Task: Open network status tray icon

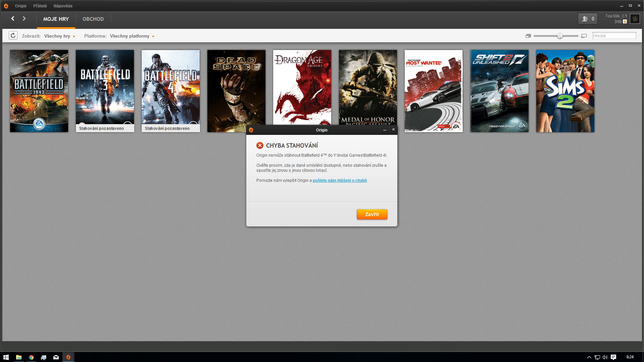Action: (x=597, y=357)
